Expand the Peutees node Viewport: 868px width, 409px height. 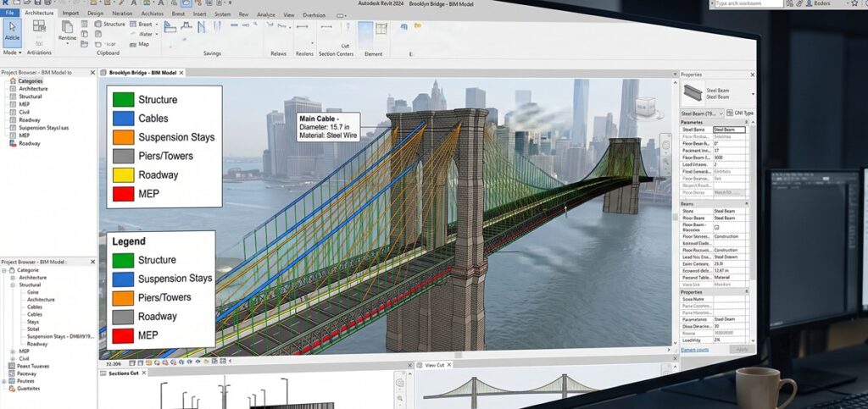click(x=4, y=381)
